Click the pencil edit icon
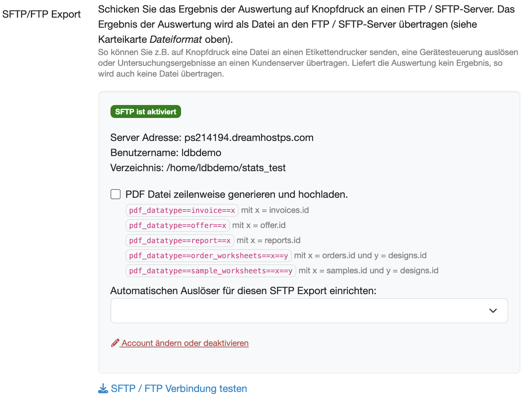The height and width of the screenshot is (397, 532). (x=115, y=343)
